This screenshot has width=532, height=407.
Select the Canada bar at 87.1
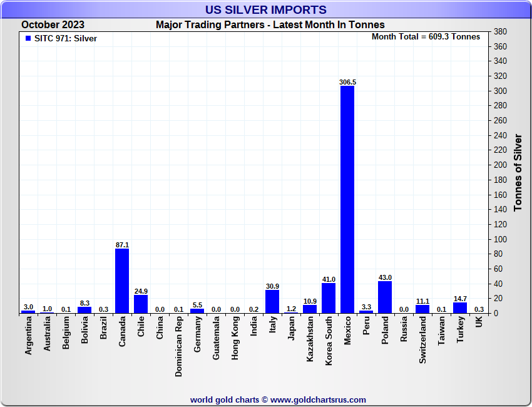[x=122, y=281]
